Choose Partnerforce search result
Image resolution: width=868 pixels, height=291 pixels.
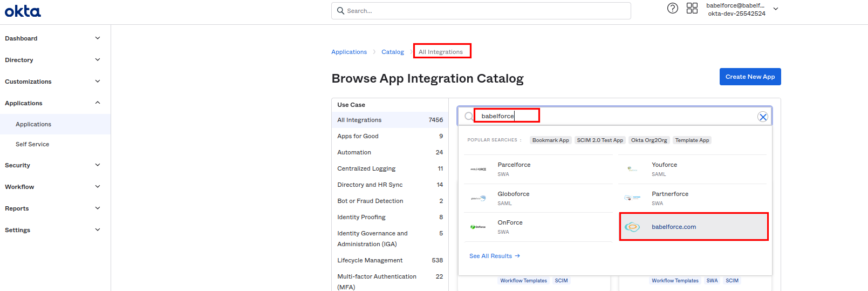click(x=693, y=198)
